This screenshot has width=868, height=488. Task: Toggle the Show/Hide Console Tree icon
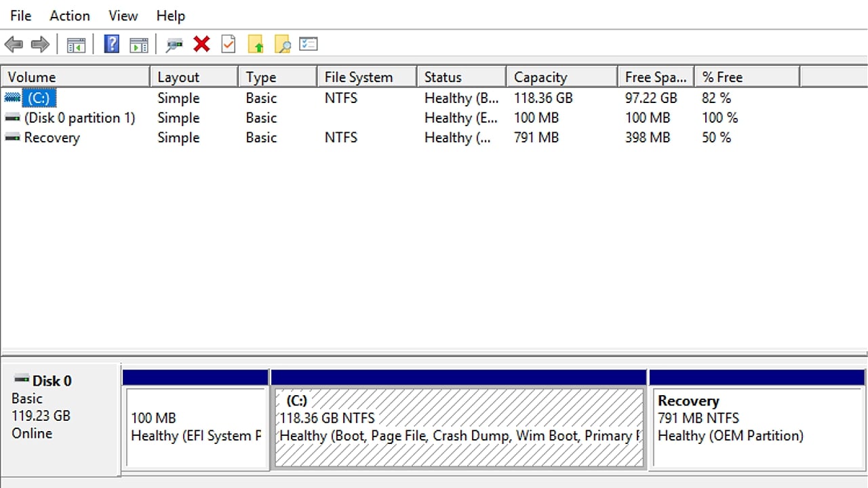coord(76,45)
